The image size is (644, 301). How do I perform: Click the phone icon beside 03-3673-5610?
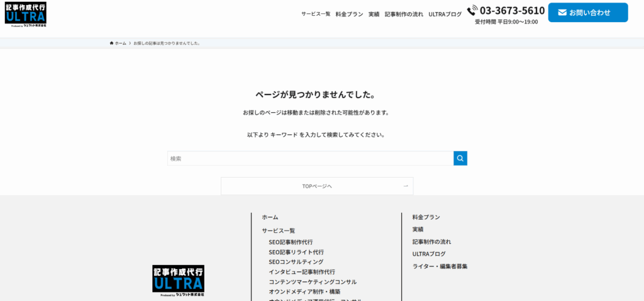pyautogui.click(x=472, y=10)
